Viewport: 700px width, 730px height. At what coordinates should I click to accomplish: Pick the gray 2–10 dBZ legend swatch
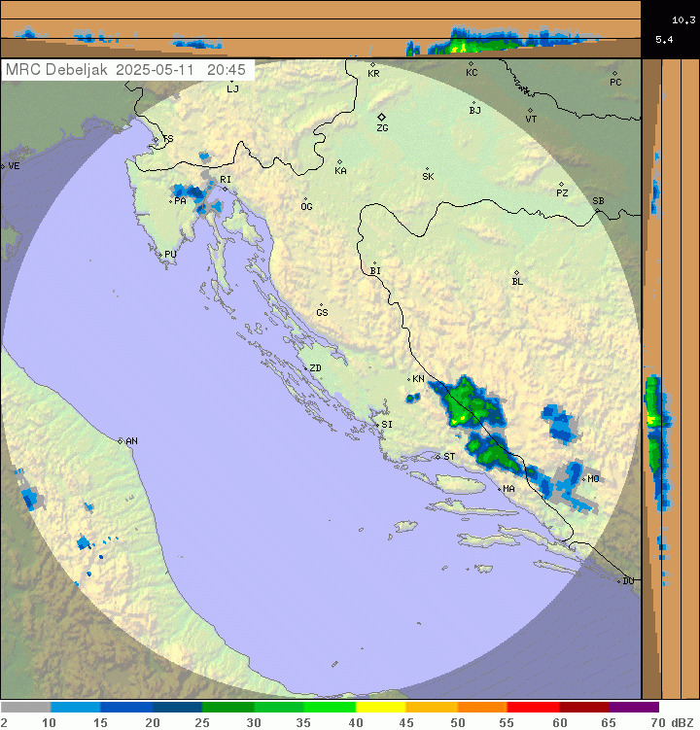tap(25, 708)
